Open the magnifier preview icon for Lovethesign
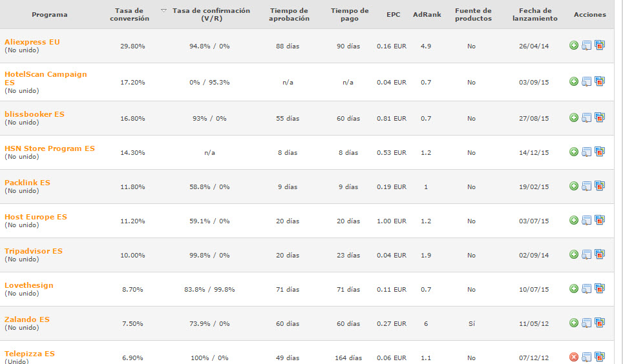 click(586, 288)
